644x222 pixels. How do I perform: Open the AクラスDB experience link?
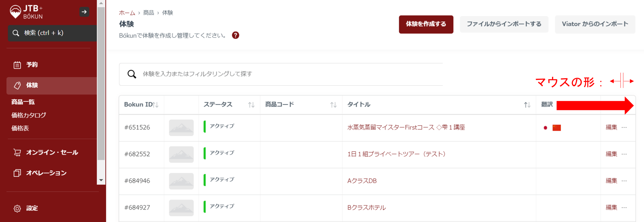point(362,181)
